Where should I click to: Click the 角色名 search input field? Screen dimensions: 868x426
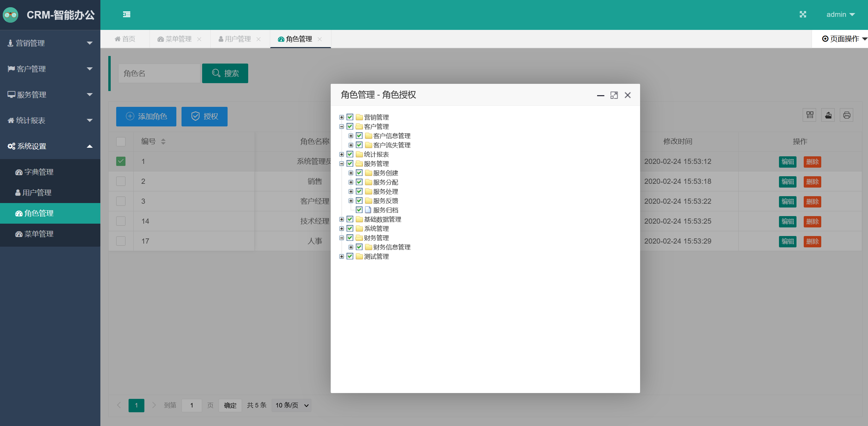(159, 74)
